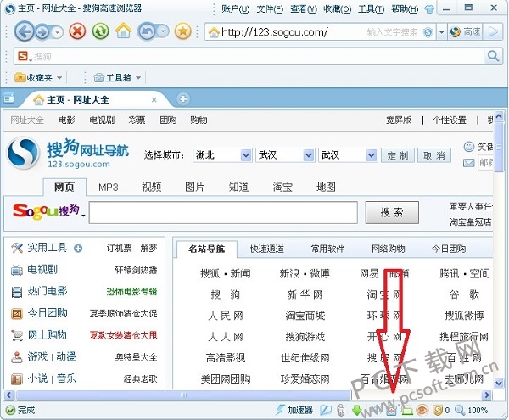This screenshot has height=420, width=509.
Task: Switch to the MP3 search tab
Action: click(108, 187)
